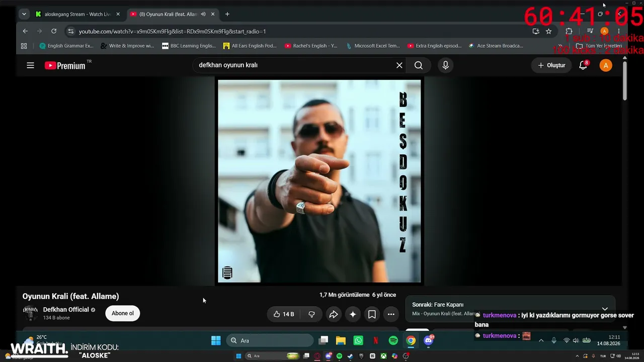This screenshot has width=644, height=362.
Task: Open the Defkhan Official channel link
Action: (66, 310)
